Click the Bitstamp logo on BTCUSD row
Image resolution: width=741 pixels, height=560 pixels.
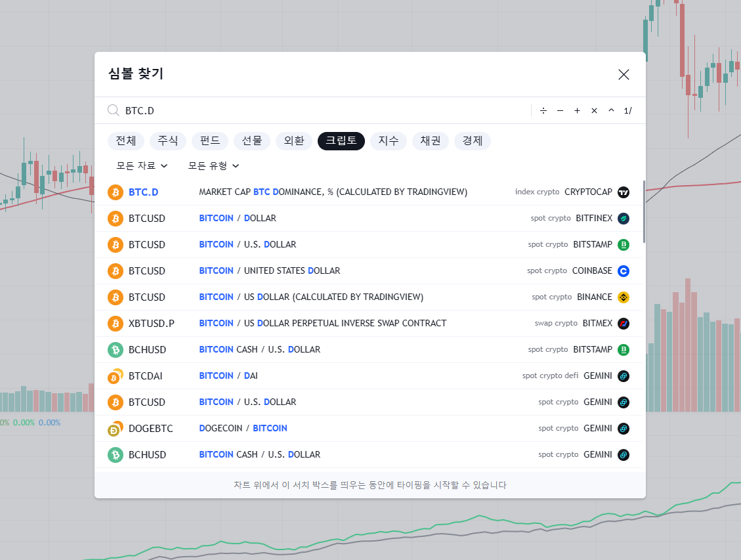(624, 245)
